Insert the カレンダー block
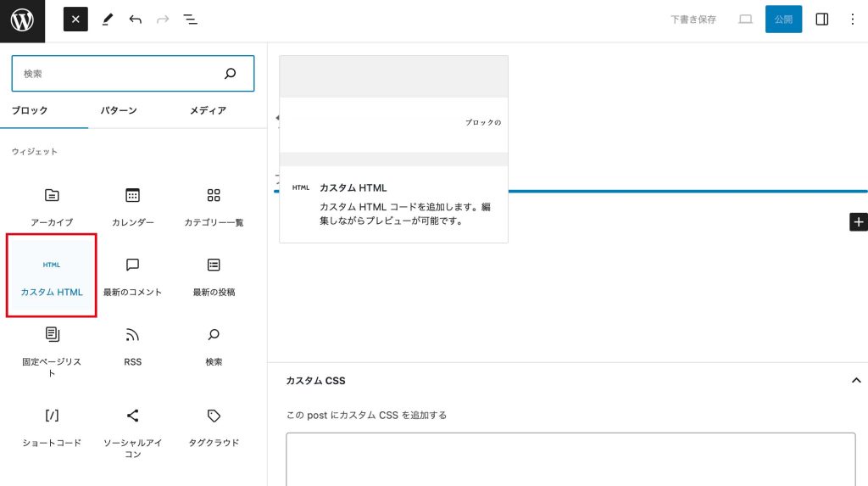 point(132,207)
